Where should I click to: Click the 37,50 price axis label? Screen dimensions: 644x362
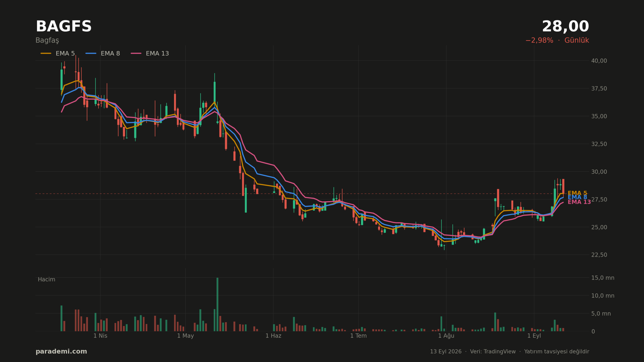[x=599, y=88]
